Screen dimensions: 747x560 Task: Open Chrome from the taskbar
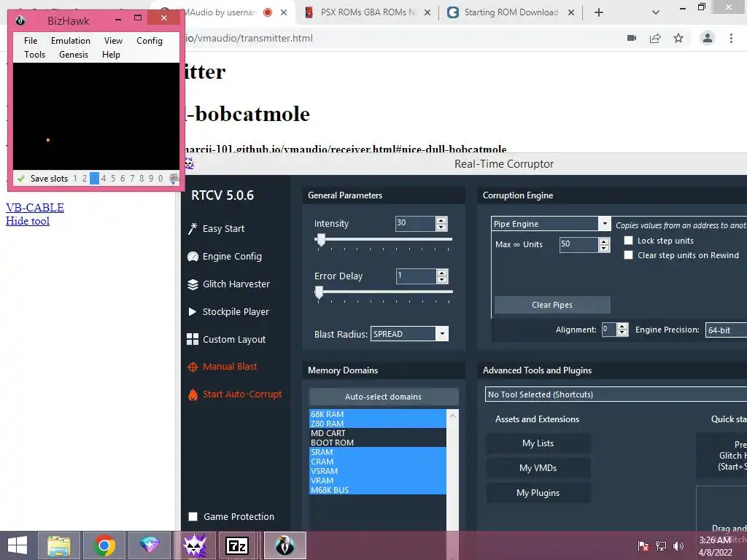104,545
